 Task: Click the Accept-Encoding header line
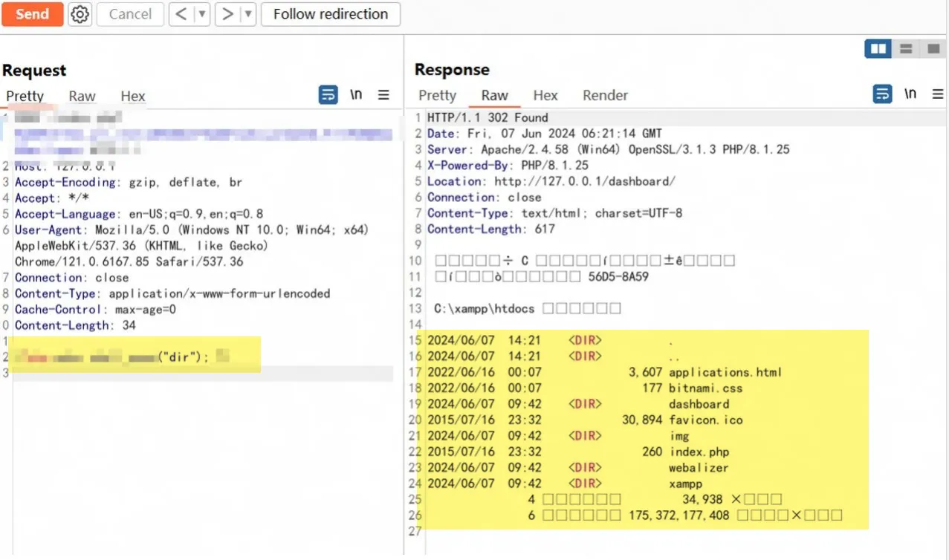pos(129,182)
